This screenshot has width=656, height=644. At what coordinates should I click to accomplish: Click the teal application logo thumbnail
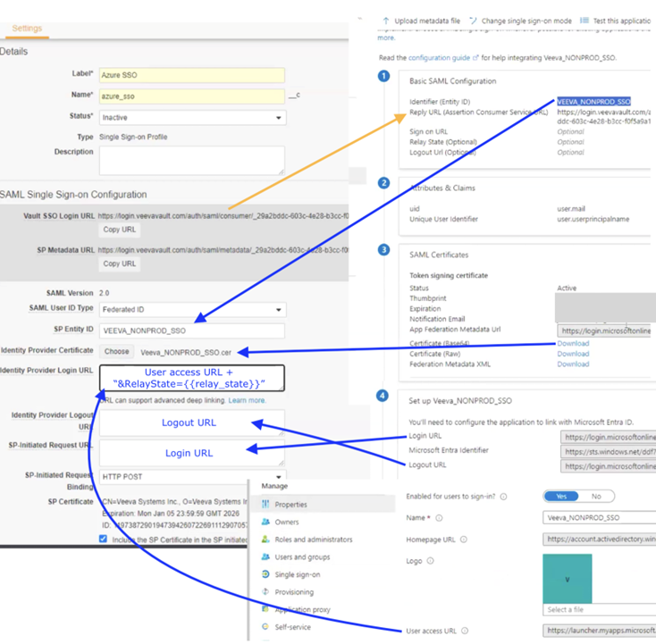coord(568,579)
